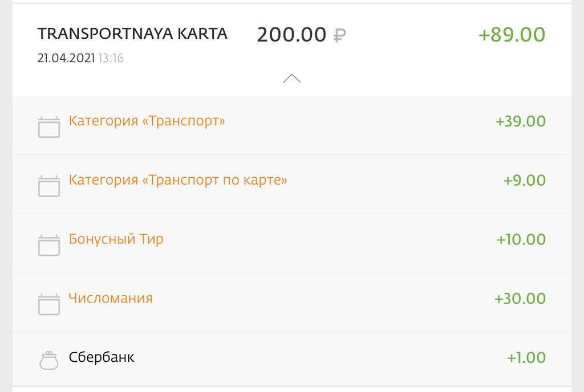Click calendar icon beside Бонусный Тир
The width and height of the screenshot is (584, 392).
[x=49, y=245]
